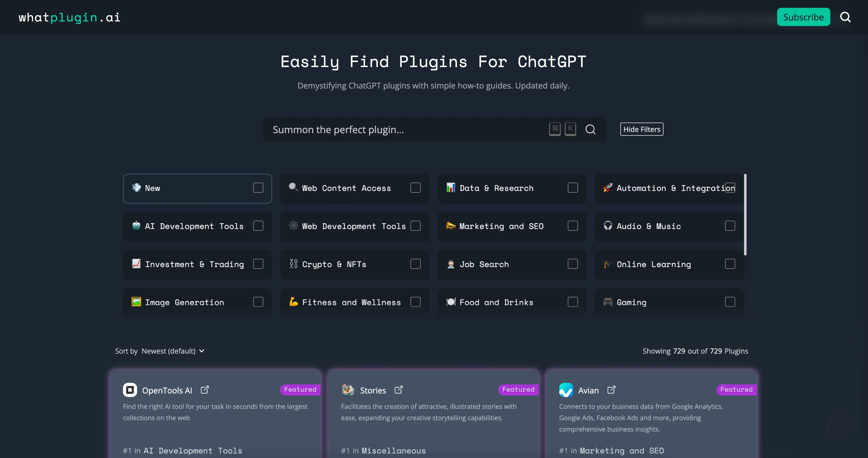This screenshot has width=868, height=458.
Task: Click the person icon for Job Search
Action: tap(450, 264)
